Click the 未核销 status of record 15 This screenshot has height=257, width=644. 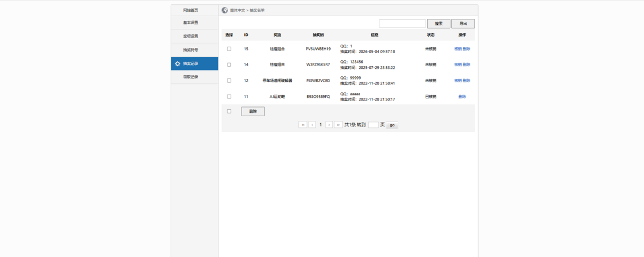(431, 49)
